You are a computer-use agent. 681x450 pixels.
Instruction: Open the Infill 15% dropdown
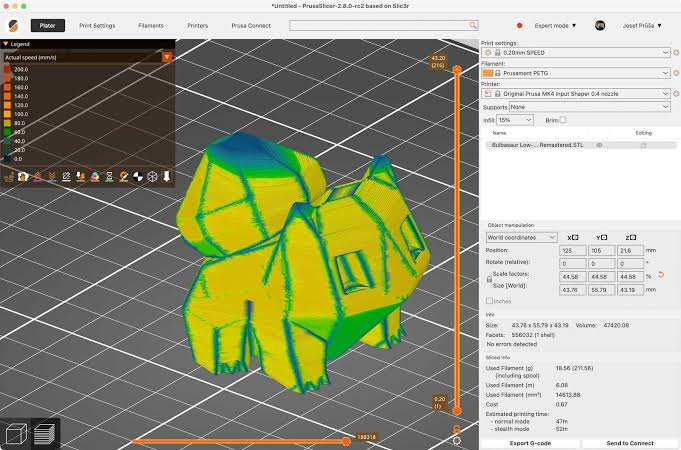point(515,120)
